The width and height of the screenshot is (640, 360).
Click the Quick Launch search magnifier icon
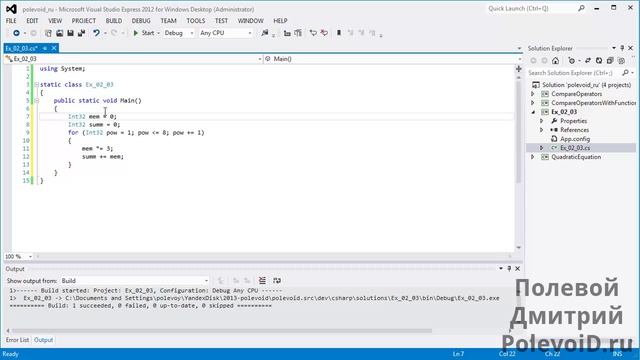pos(581,8)
